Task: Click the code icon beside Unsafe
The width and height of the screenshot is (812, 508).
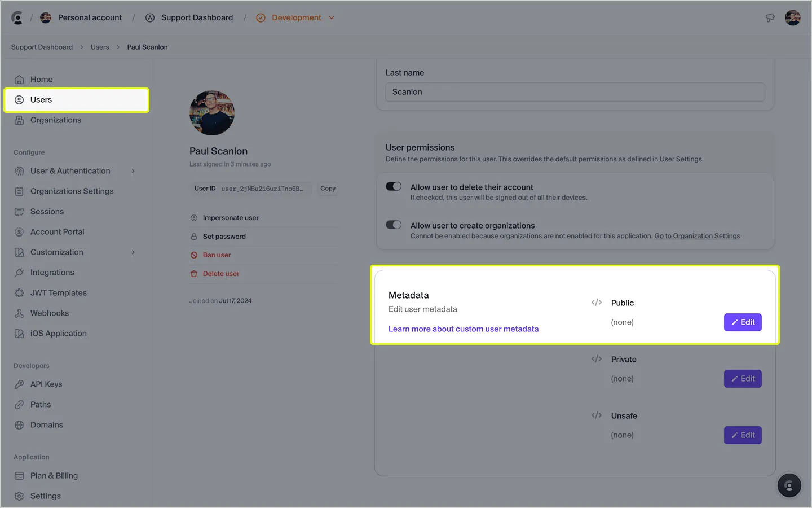Action: click(597, 415)
